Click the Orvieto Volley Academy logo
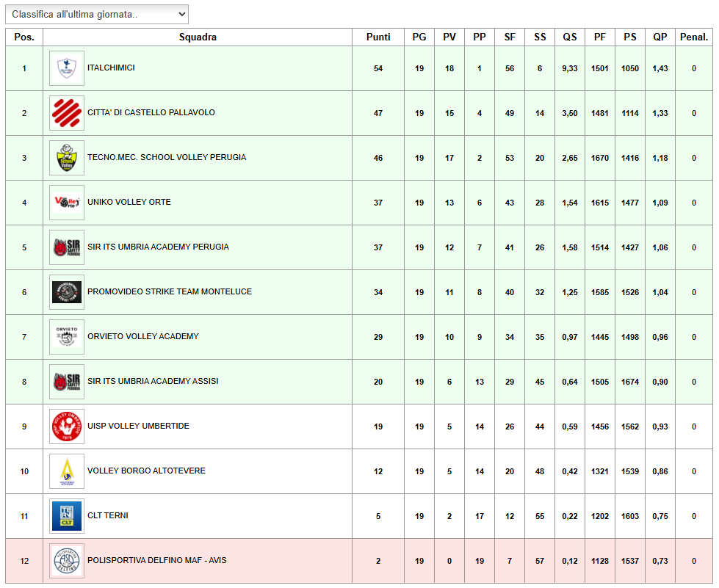Screen dimensions: 719x588 (67, 337)
